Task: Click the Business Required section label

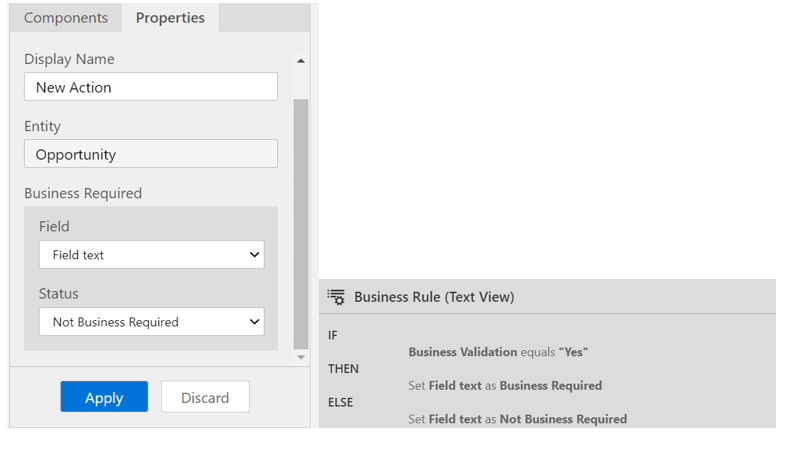Action: pos(83,193)
